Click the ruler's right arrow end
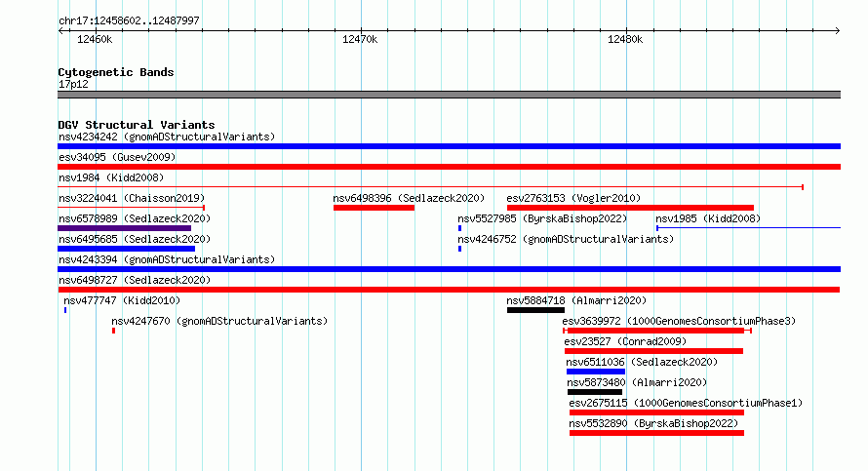Screen dimensions: 868x471 838,31
